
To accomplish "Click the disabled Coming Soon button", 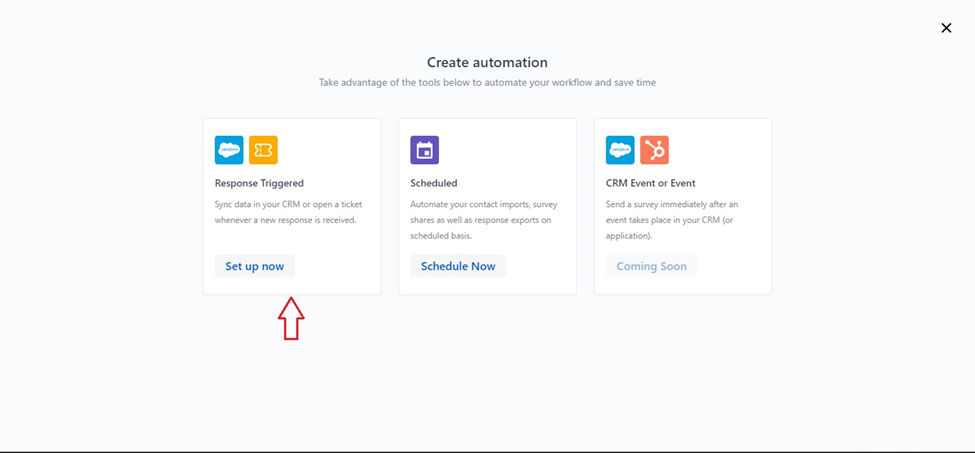I will [x=651, y=266].
